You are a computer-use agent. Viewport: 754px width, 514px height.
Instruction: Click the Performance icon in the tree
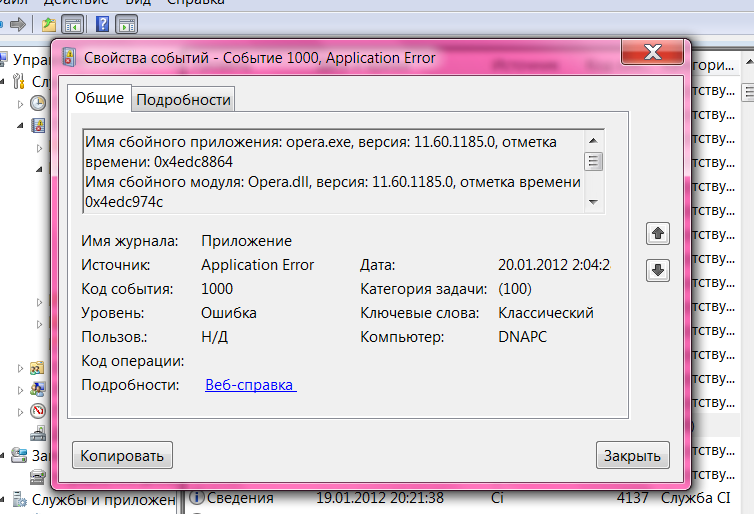point(38,411)
